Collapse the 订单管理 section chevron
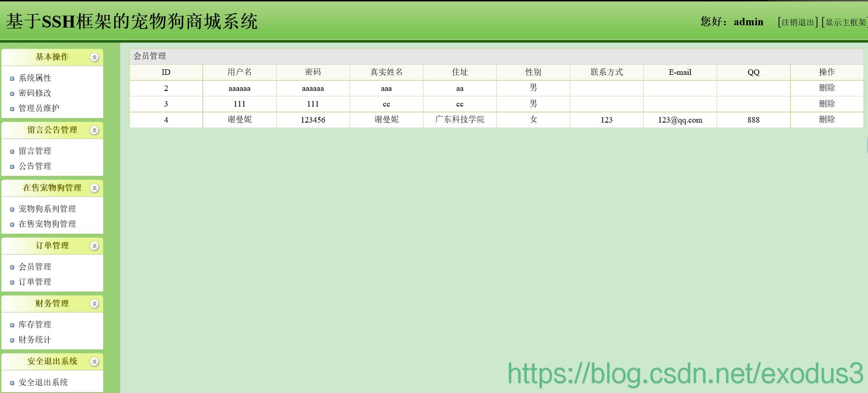Viewport: 868px width, 393px height. (x=95, y=246)
